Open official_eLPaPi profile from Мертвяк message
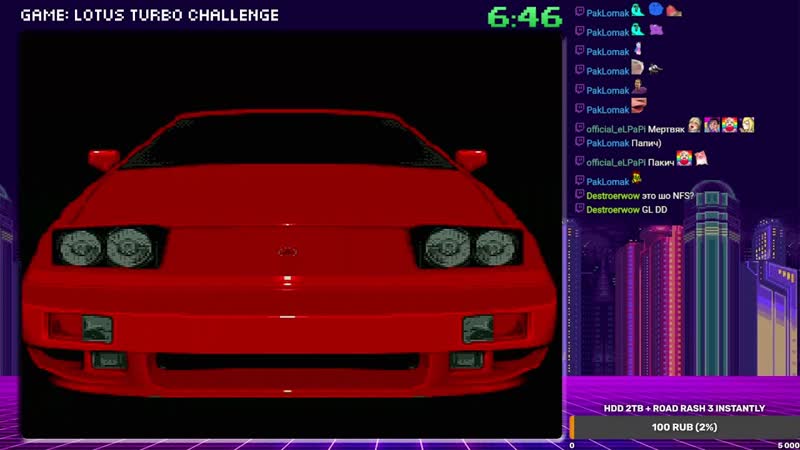800x450 pixels. coord(616,130)
